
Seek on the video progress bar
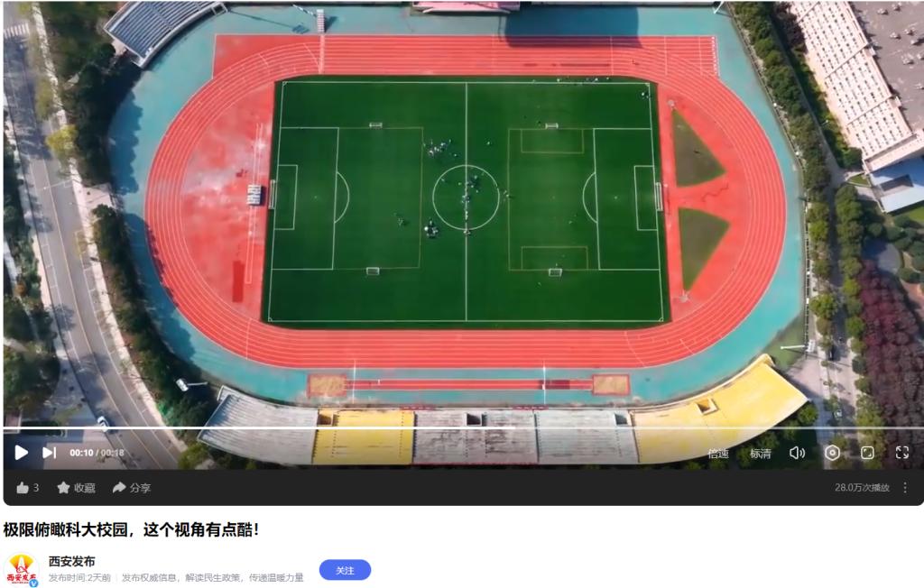click(463, 427)
